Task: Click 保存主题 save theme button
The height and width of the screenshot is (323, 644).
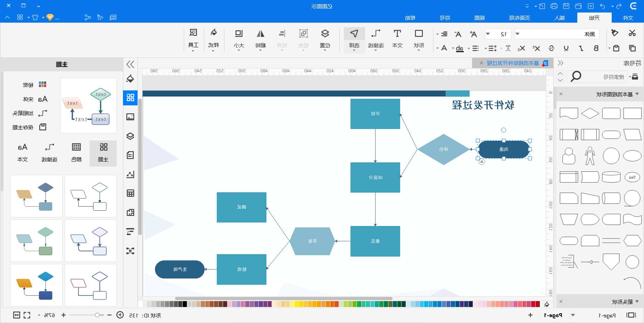Action: coord(30,127)
